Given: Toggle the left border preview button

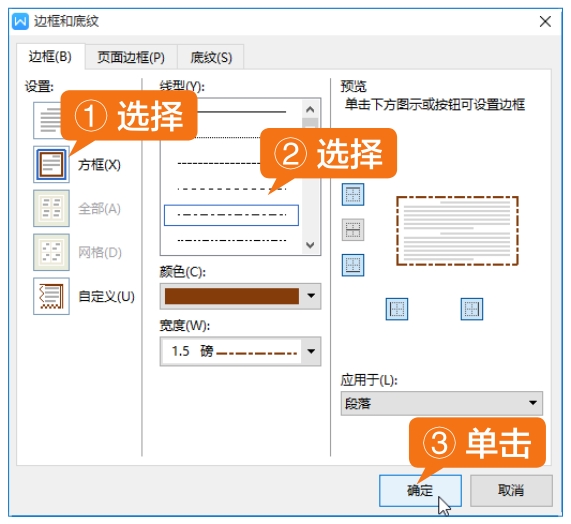Looking at the screenshot, I should click(397, 309).
